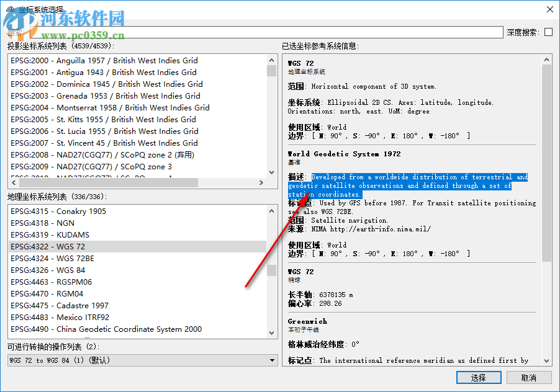
Task: Select EPSG:4318 - NGN entry
Action: pyautogui.click(x=137, y=223)
